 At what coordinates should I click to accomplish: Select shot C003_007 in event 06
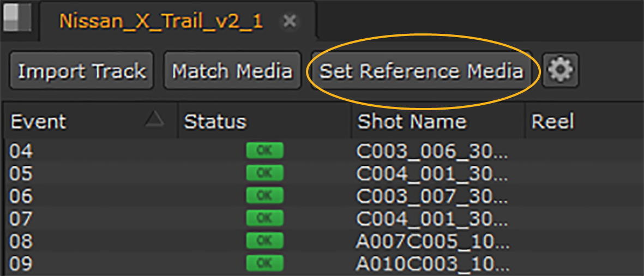431,196
